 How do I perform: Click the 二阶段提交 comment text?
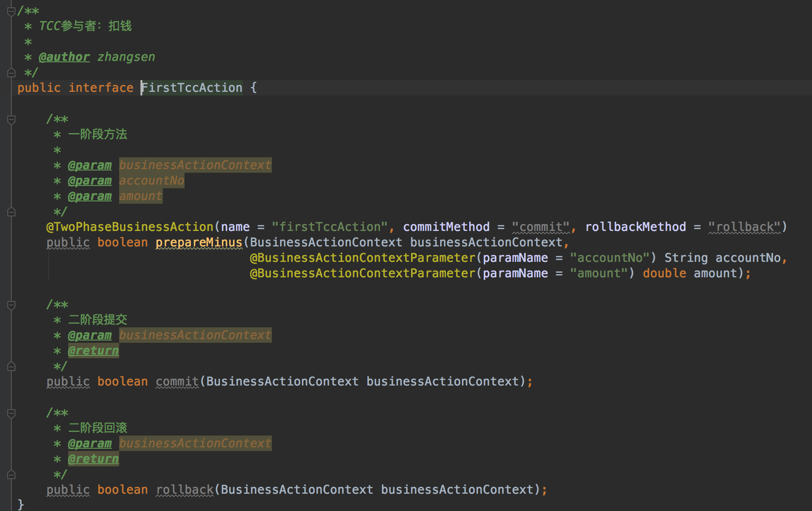pos(98,320)
